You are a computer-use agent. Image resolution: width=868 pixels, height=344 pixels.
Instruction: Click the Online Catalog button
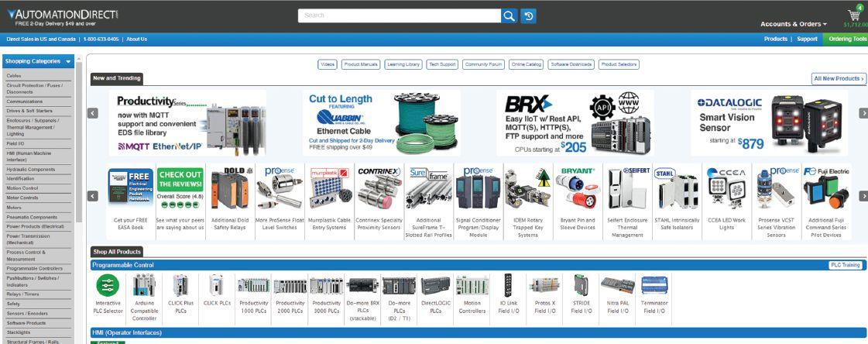pos(527,64)
